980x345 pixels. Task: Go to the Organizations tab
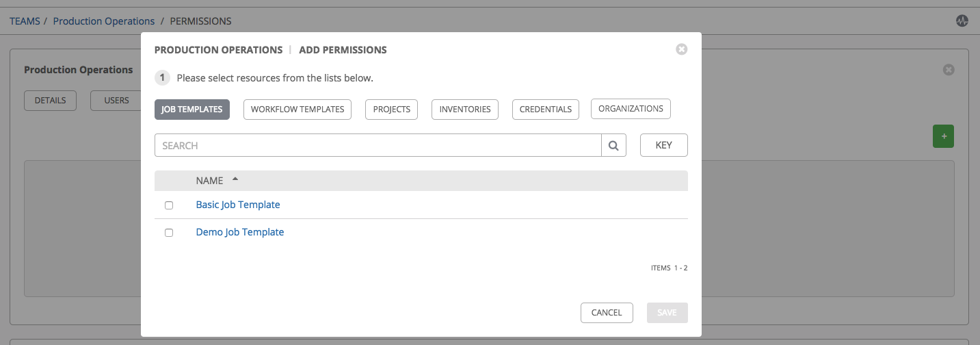[631, 109]
